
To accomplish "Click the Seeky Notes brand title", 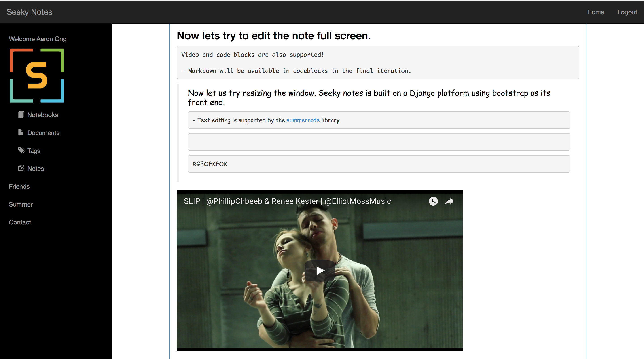I will coord(30,12).
